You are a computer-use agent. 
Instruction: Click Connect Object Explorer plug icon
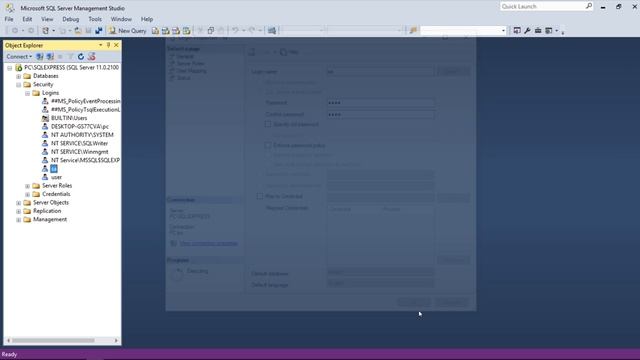[40, 57]
